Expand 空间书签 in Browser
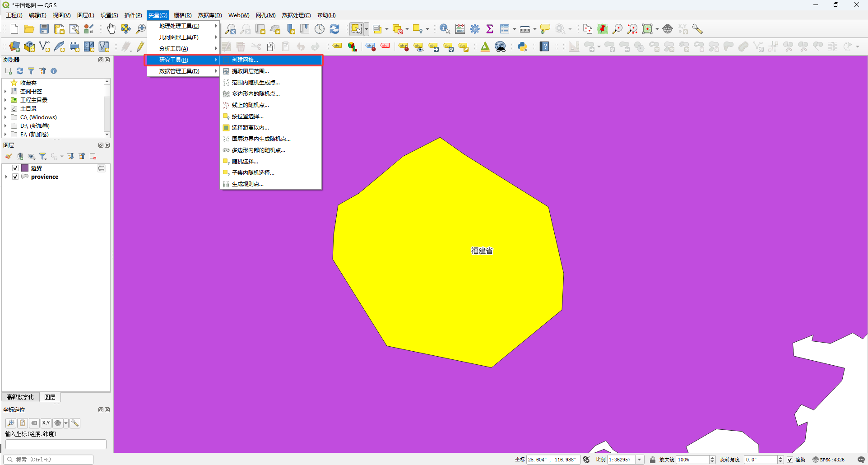 pyautogui.click(x=5, y=91)
